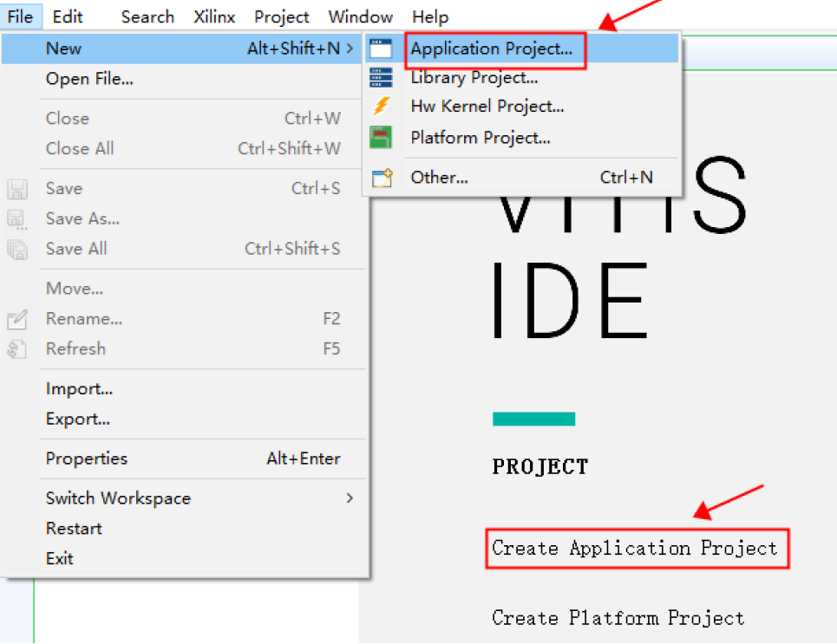The height and width of the screenshot is (644, 837).
Task: Open the Edit menu
Action: 68,16
